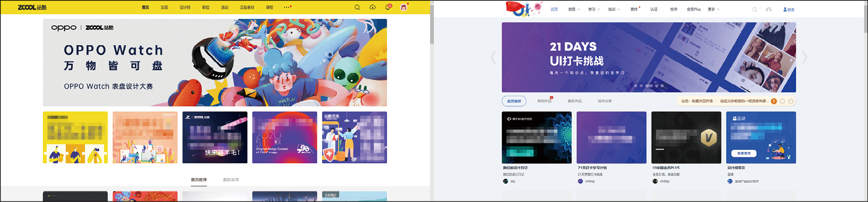Click the UI中国会员PLUS title link
The image size is (868, 202).
click(666, 168)
